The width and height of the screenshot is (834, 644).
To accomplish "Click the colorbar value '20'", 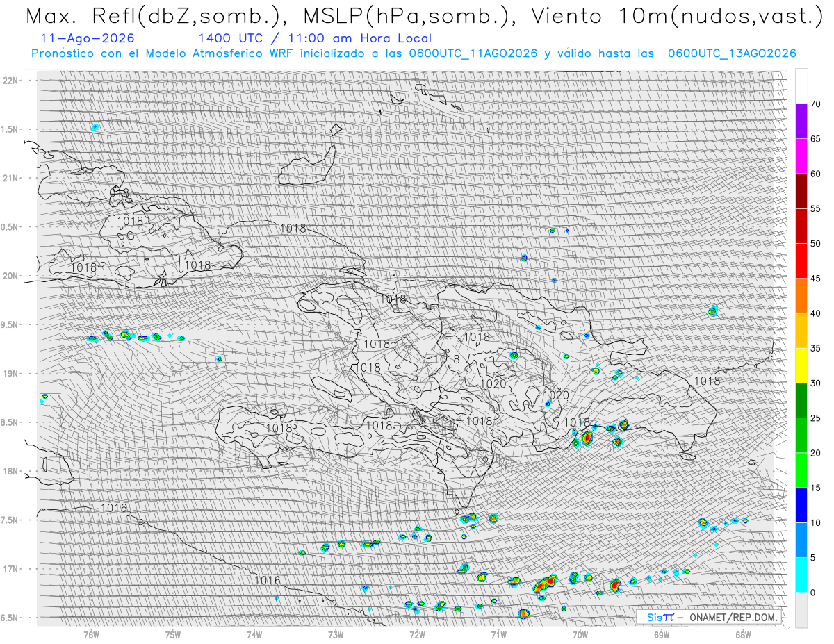I will click(815, 453).
